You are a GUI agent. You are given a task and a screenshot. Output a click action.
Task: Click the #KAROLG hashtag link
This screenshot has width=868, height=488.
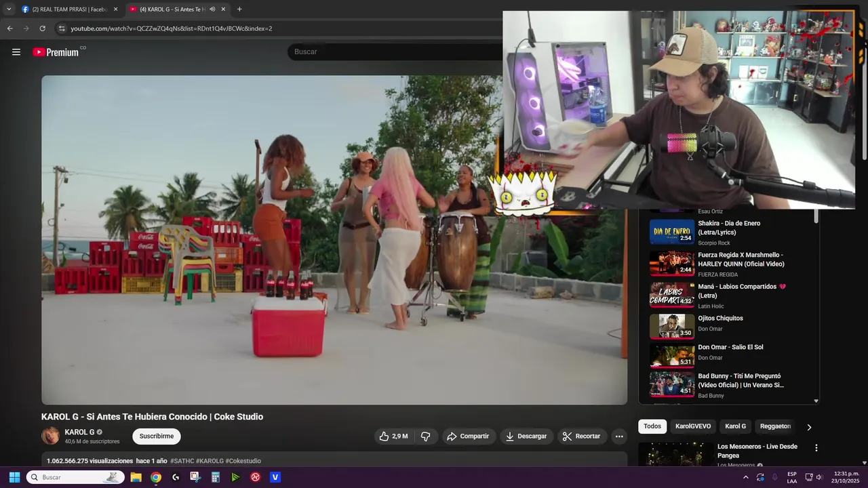tap(210, 461)
